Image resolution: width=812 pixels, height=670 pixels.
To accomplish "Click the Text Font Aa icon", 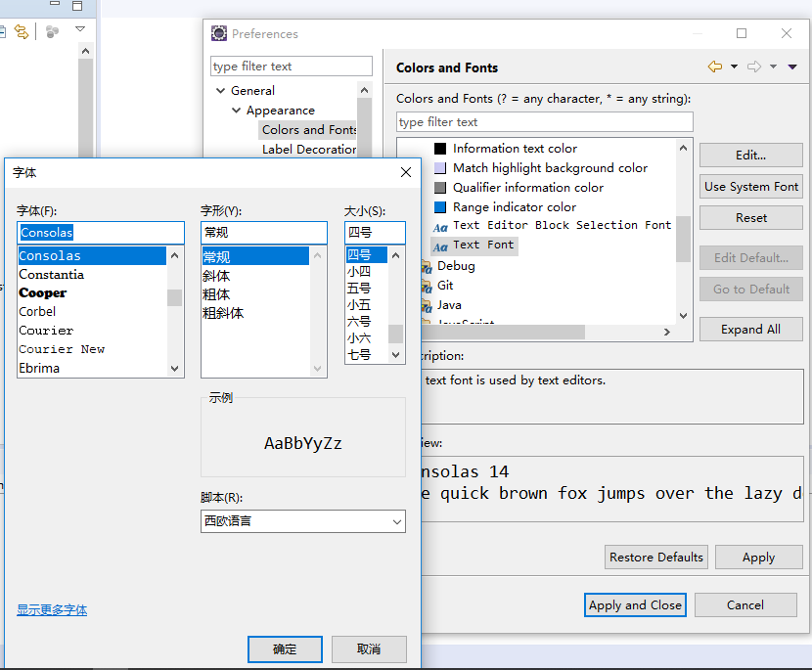I will [x=440, y=247].
